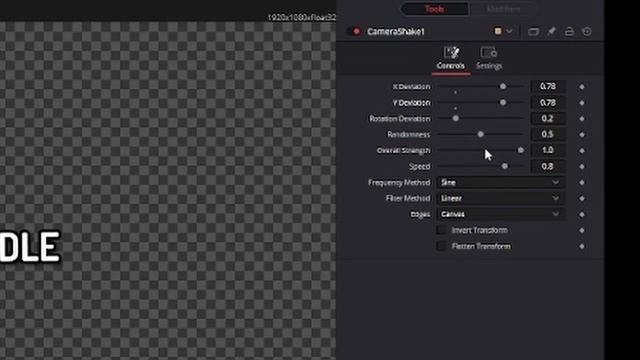Image resolution: width=640 pixels, height=360 pixels.
Task: Open the Settings tab
Action: click(489, 59)
